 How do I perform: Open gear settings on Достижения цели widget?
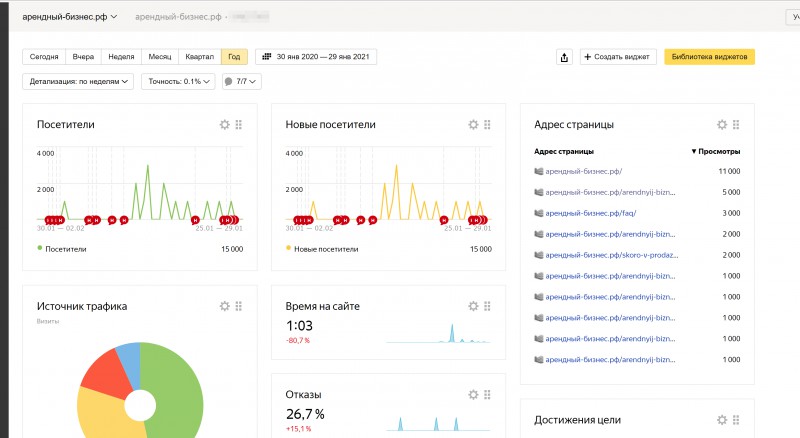(x=722, y=420)
